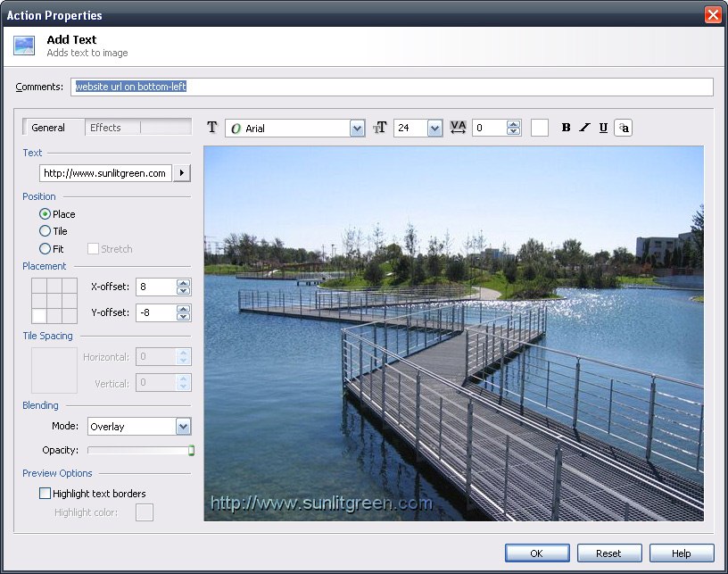Click the Highlight color swatch
The height and width of the screenshot is (574, 728).
145,512
